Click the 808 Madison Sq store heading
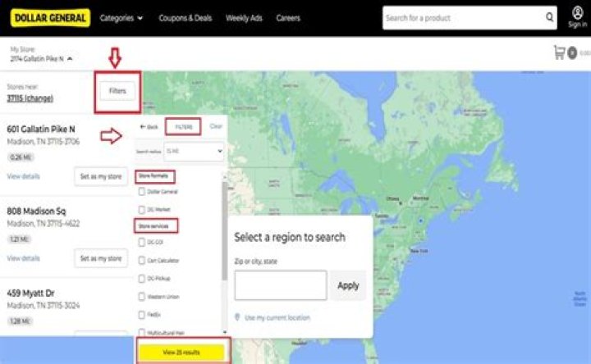Image resolution: width=591 pixels, height=364 pixels. (x=36, y=211)
